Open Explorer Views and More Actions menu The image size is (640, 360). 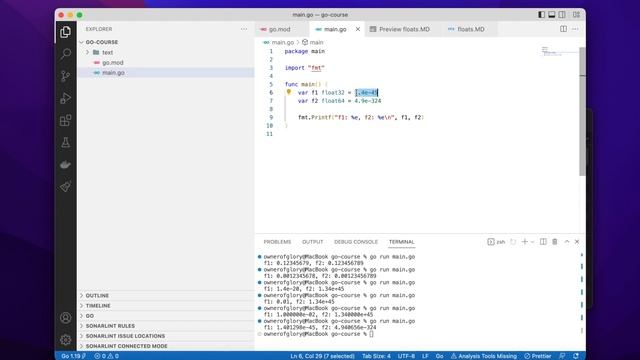pos(244,29)
